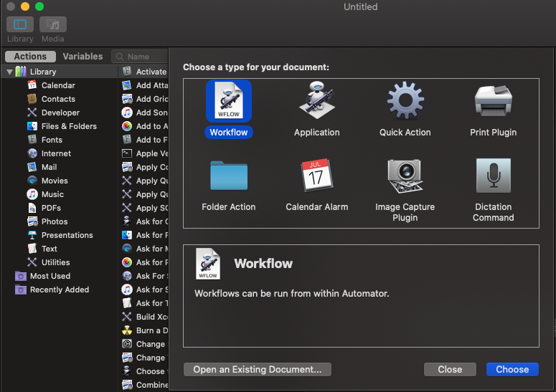The width and height of the screenshot is (556, 392).
Task: Select the Build Xc action row
Action: (144, 317)
